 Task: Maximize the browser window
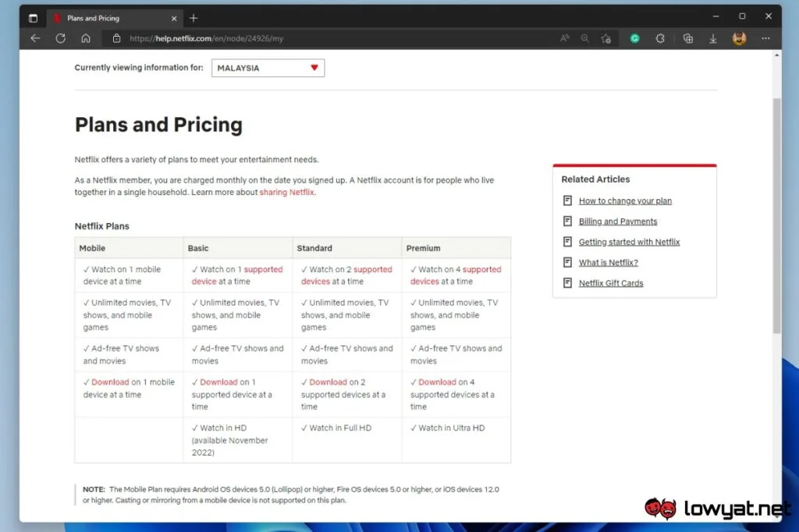pos(742,16)
